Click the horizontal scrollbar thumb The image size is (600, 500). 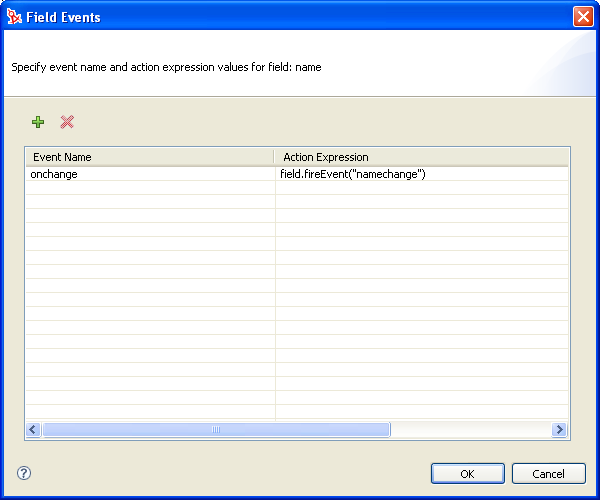215,429
